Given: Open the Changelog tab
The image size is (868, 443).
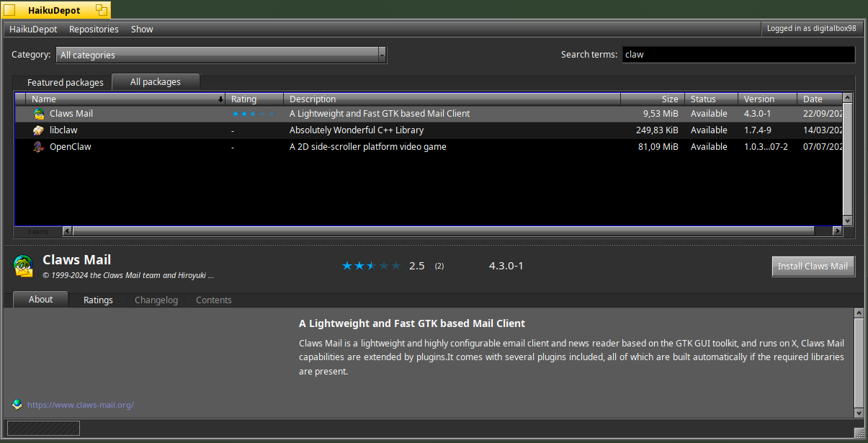Looking at the screenshot, I should [x=156, y=300].
